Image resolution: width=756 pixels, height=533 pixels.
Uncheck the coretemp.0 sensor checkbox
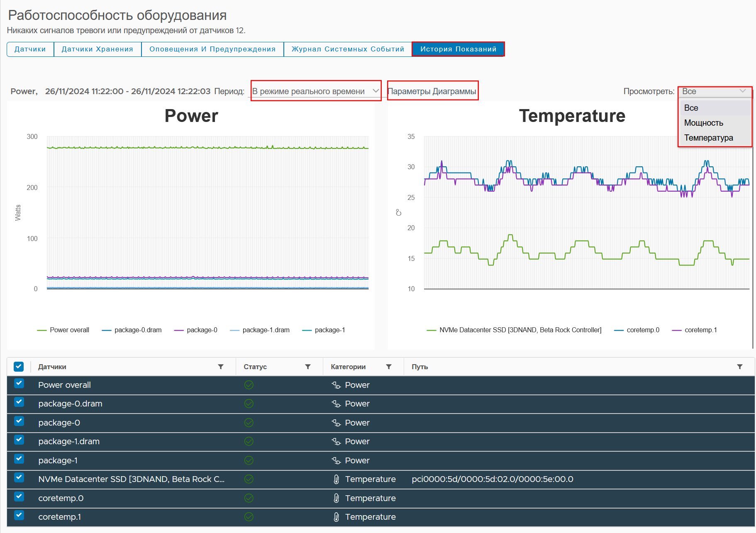(19, 496)
